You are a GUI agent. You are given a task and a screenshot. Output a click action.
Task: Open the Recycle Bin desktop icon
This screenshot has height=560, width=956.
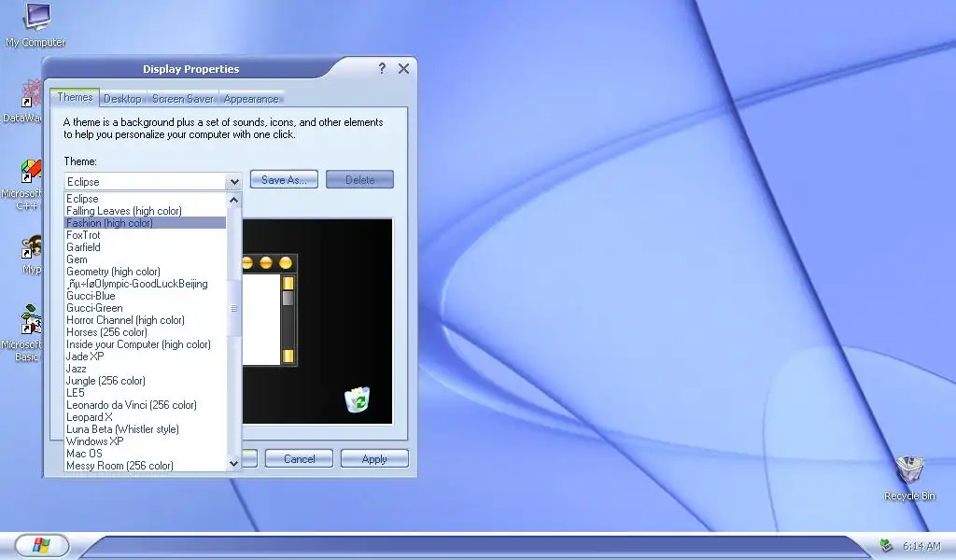click(x=909, y=478)
